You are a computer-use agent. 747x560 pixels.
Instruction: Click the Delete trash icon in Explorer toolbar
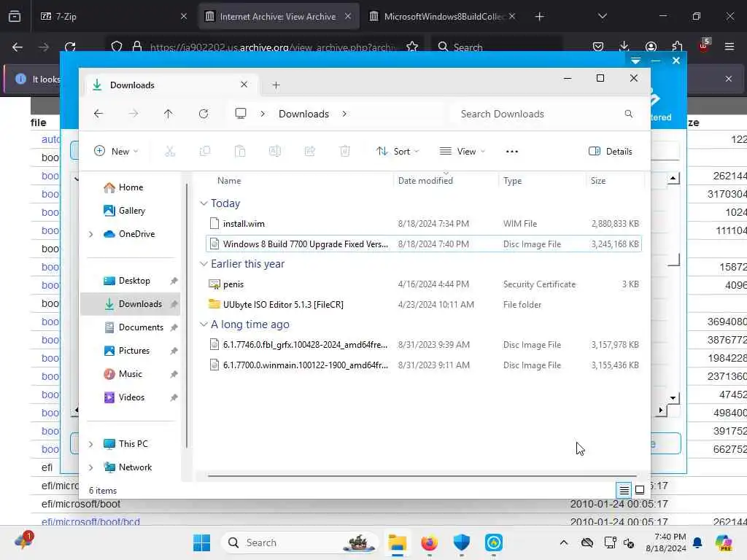[x=345, y=152]
